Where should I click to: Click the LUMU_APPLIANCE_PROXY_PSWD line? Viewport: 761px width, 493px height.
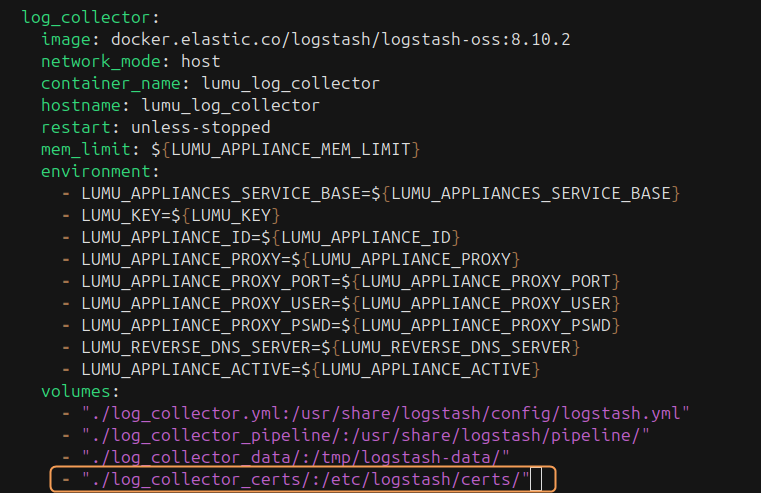[x=350, y=325]
